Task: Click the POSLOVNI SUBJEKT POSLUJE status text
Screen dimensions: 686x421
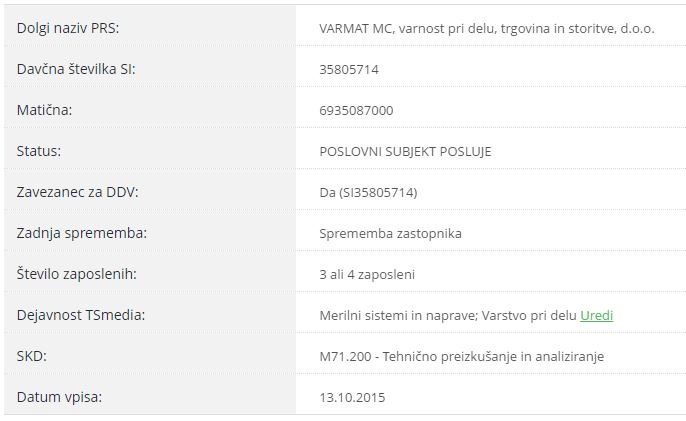Action: click(x=405, y=151)
